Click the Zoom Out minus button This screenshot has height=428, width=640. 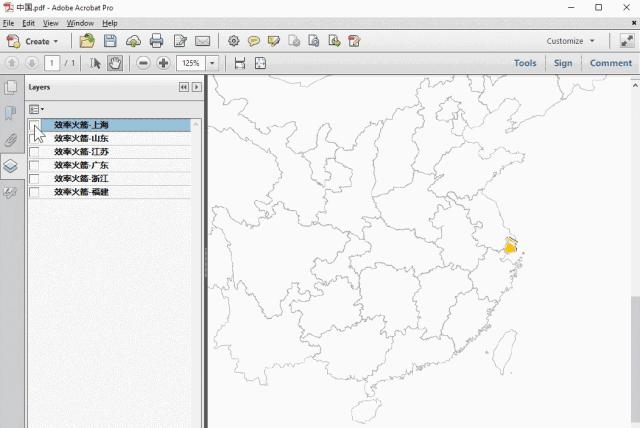coord(144,63)
